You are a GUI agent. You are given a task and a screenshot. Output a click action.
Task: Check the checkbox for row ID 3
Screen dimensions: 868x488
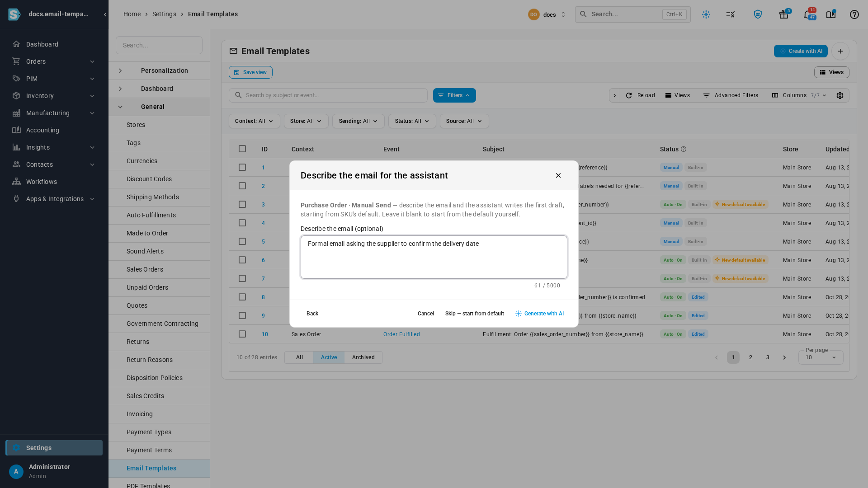pos(242,204)
